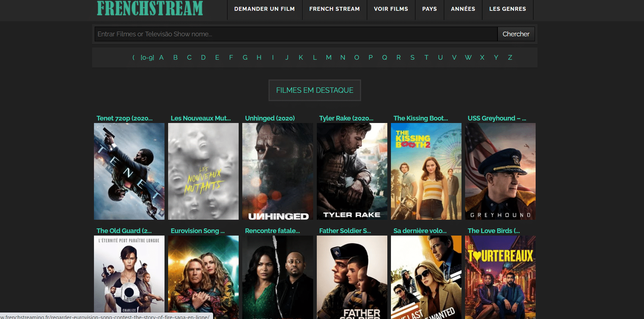Filter titles by letter D
The image size is (644, 319).
point(203,58)
